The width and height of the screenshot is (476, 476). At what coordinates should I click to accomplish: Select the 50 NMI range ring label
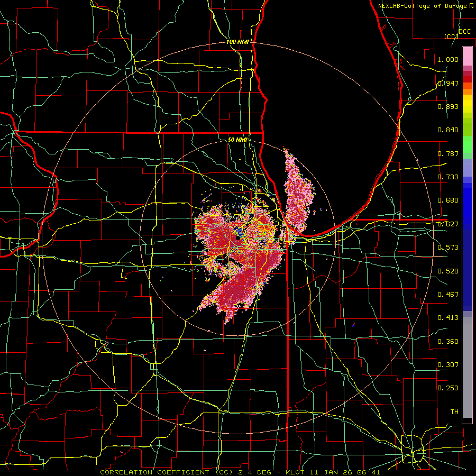pos(237,140)
